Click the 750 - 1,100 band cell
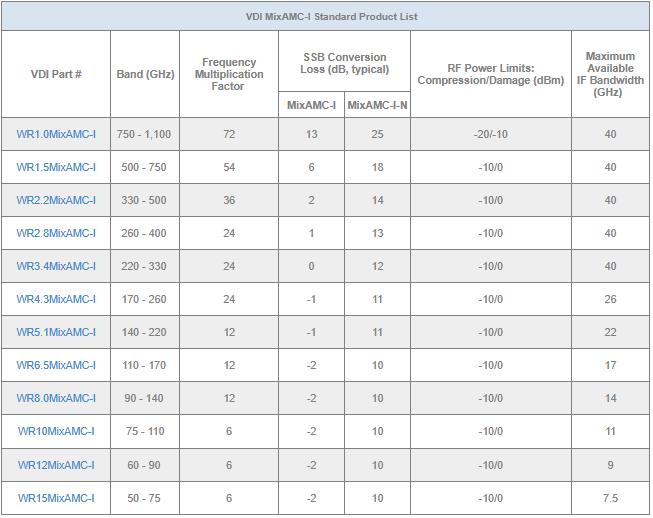Image resolution: width=653 pixels, height=518 pixels. (x=145, y=134)
